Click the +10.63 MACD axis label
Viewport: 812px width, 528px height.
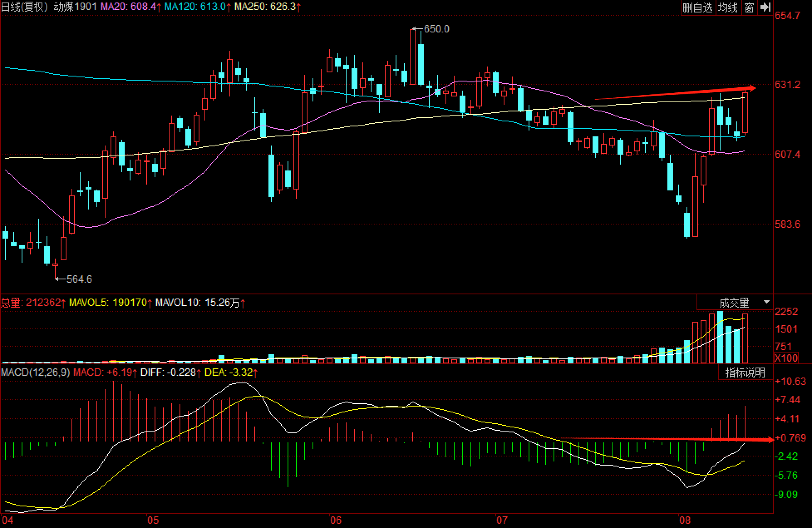[790, 382]
